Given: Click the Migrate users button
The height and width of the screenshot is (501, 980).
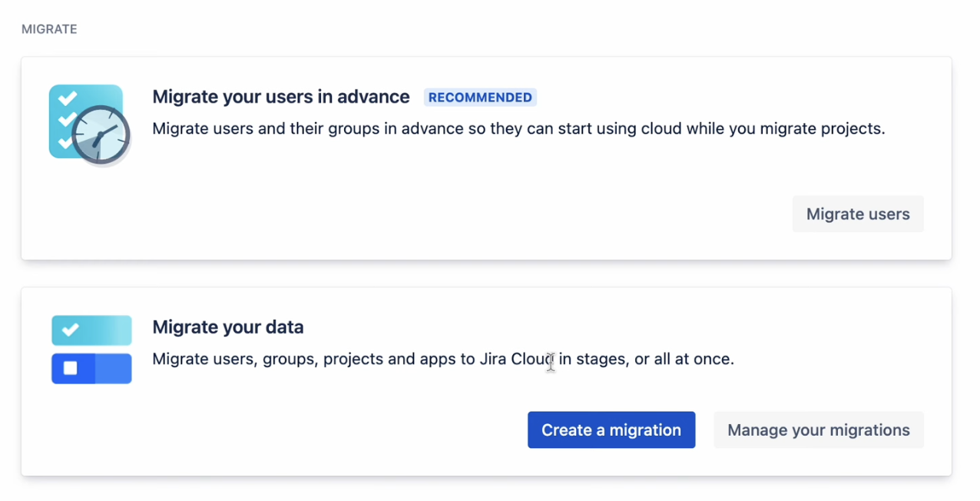Looking at the screenshot, I should coord(857,214).
